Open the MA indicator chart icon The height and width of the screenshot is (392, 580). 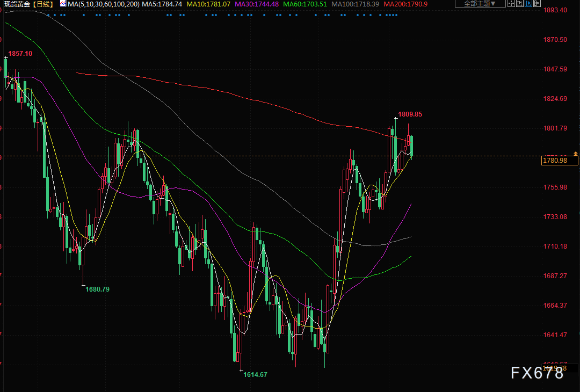(x=63, y=4)
